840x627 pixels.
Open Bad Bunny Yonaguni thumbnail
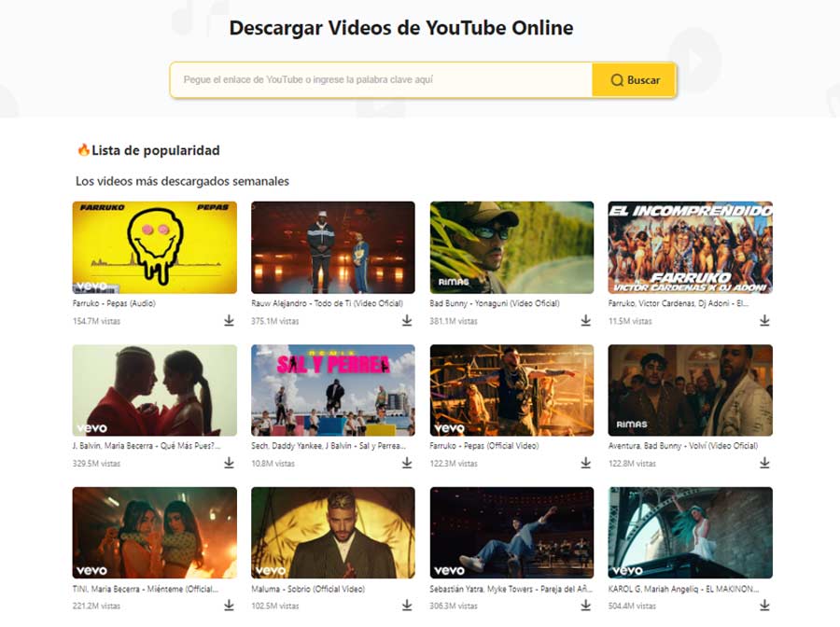[x=511, y=247]
